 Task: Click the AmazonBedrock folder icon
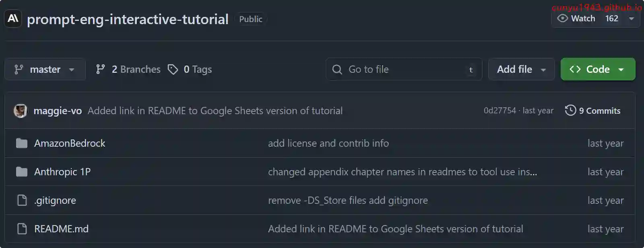22,143
